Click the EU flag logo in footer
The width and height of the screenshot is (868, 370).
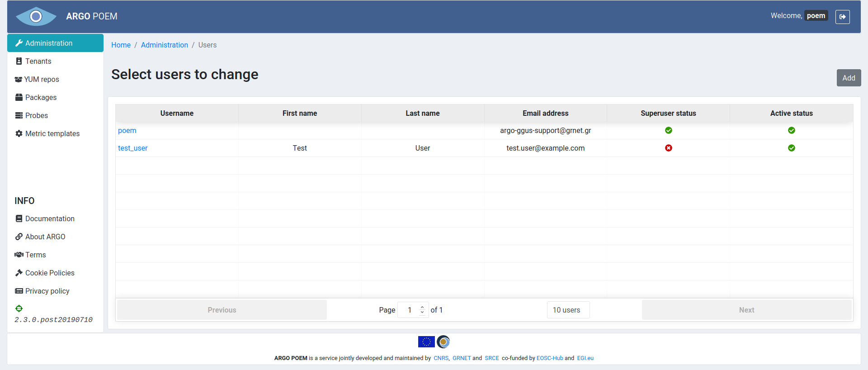tap(426, 342)
